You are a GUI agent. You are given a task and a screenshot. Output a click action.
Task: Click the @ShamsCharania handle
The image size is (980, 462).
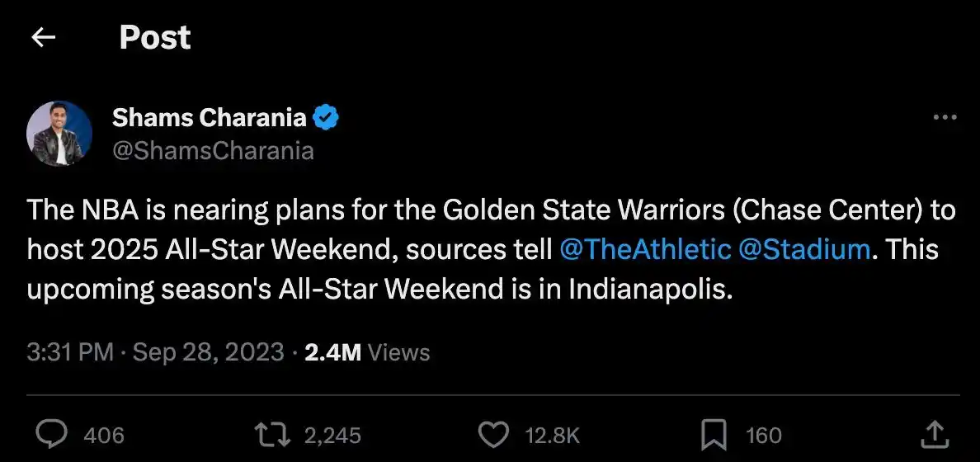(213, 150)
